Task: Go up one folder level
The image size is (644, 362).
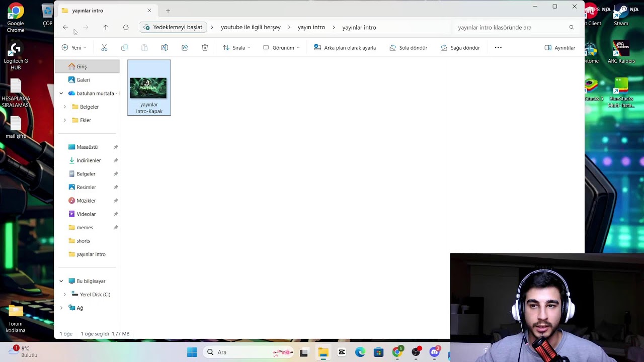Action: [x=105, y=27]
